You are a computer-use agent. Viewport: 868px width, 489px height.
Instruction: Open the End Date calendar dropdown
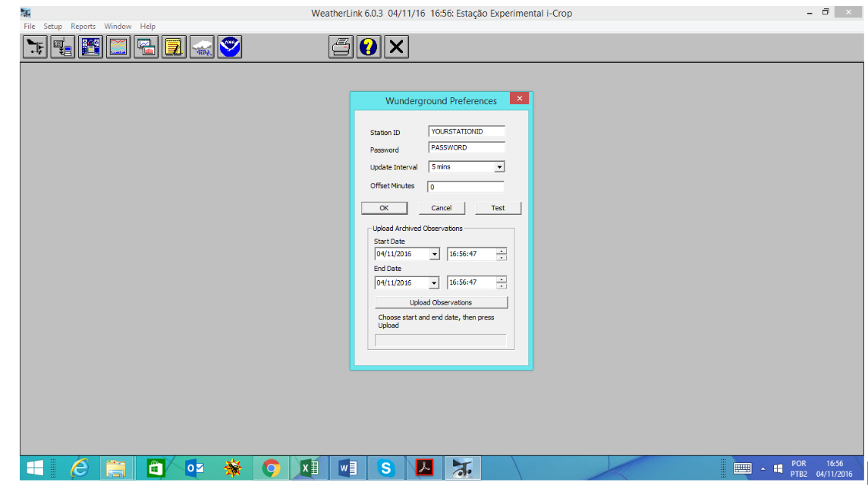click(x=434, y=282)
